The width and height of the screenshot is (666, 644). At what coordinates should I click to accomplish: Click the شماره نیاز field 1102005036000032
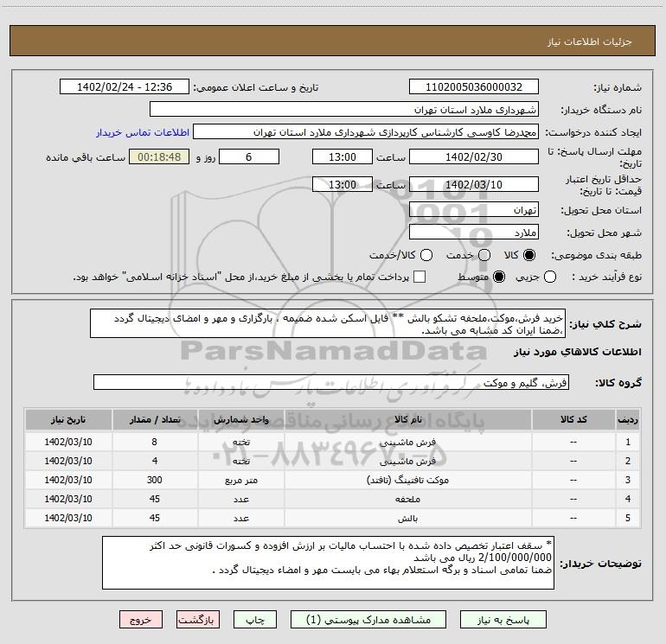(474, 87)
